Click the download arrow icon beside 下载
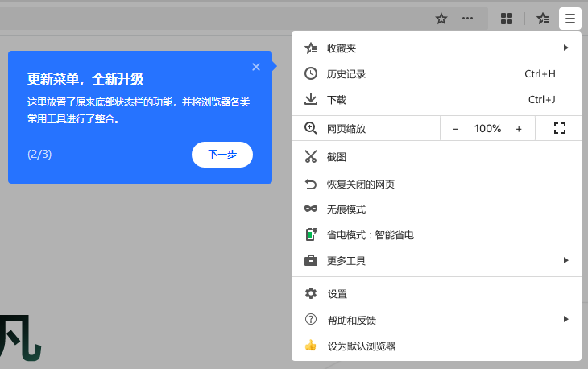 tap(310, 99)
